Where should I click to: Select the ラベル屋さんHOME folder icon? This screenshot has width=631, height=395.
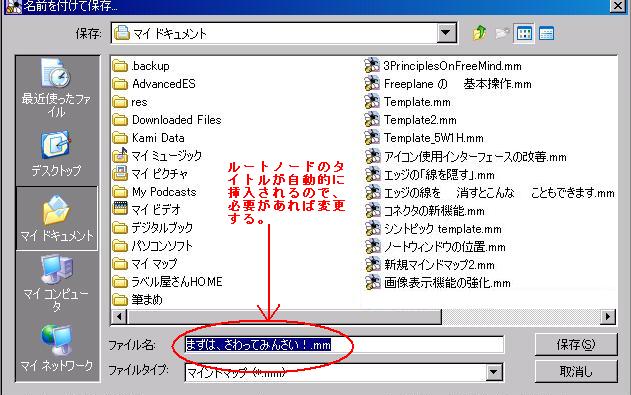[x=120, y=282]
